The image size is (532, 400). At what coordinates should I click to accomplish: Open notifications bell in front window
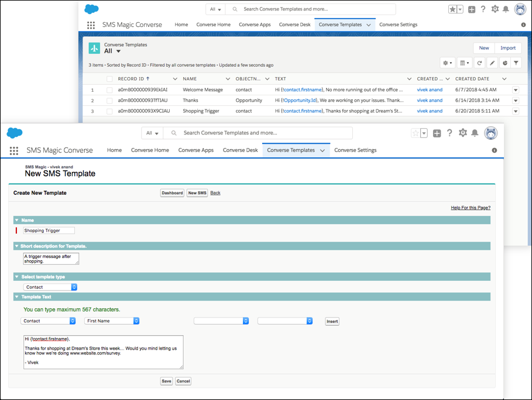475,133
